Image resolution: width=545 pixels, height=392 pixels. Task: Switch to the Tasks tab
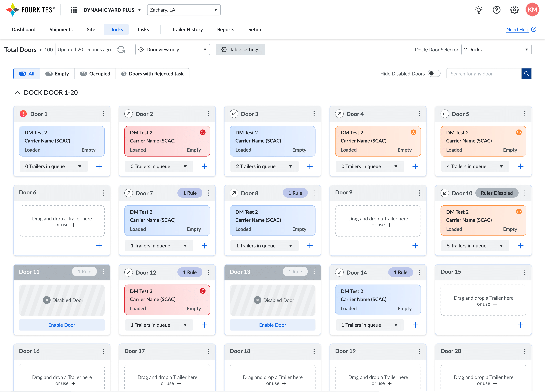click(143, 30)
